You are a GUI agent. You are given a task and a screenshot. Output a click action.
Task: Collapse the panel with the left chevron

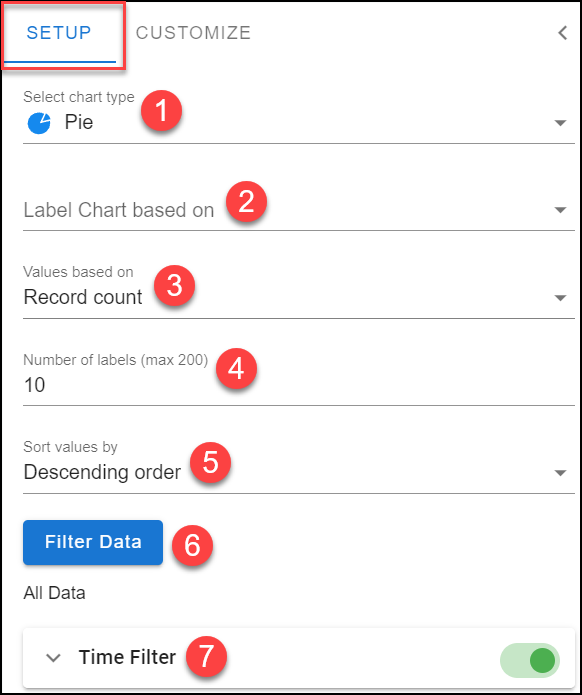click(x=562, y=33)
